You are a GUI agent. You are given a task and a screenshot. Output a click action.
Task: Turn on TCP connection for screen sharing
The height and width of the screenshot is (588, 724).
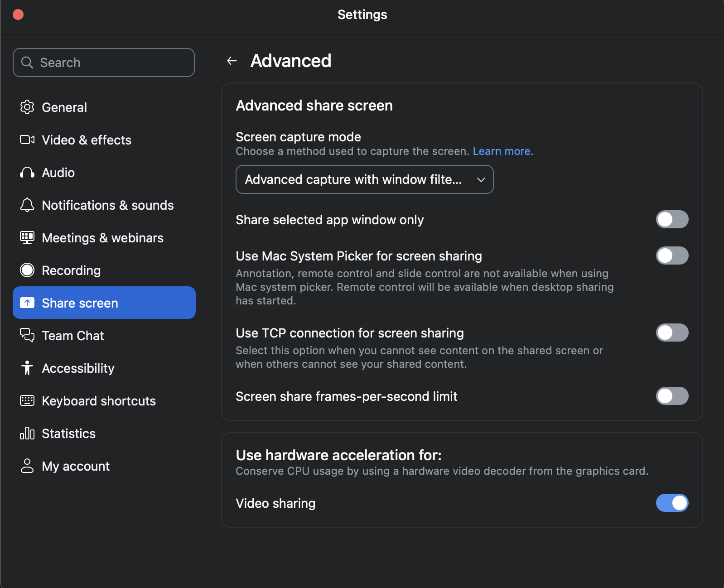[672, 333]
